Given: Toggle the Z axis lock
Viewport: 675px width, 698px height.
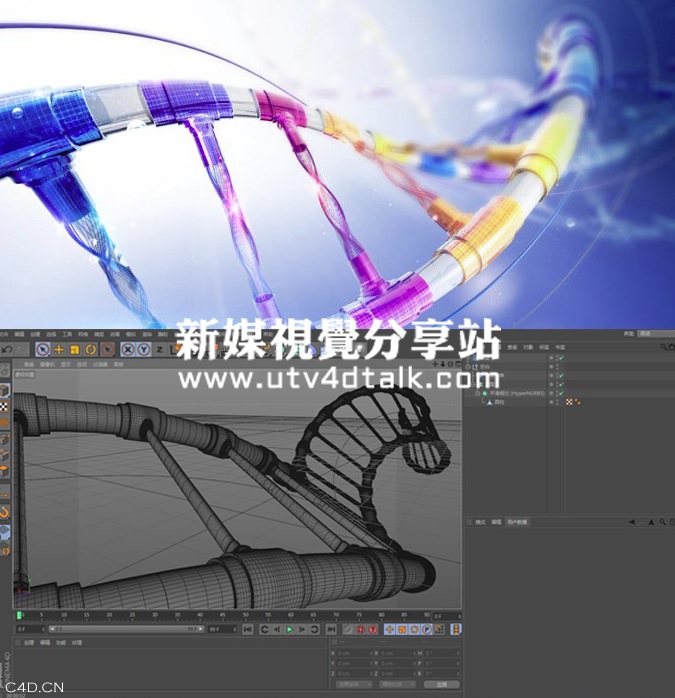Looking at the screenshot, I should point(159,349).
